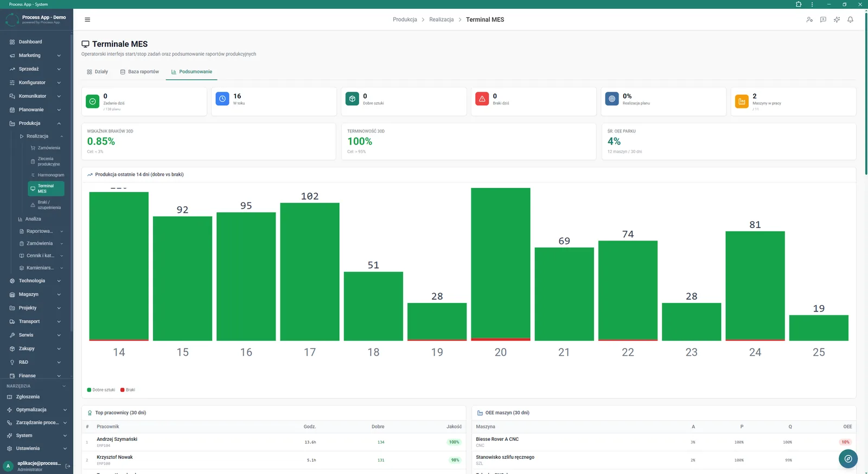Switch to the Baza raportów tab
This screenshot has width=868, height=474.
(x=140, y=72)
